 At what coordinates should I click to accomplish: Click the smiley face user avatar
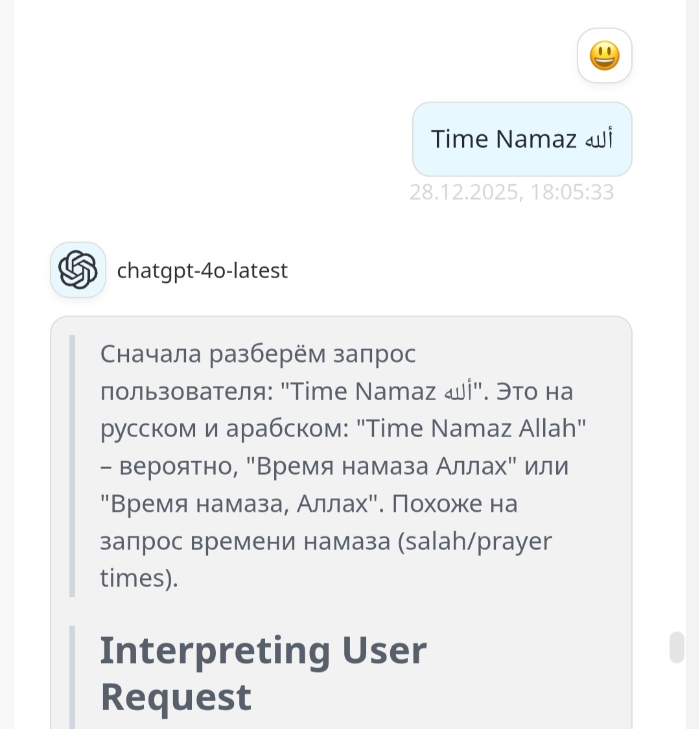tap(604, 56)
